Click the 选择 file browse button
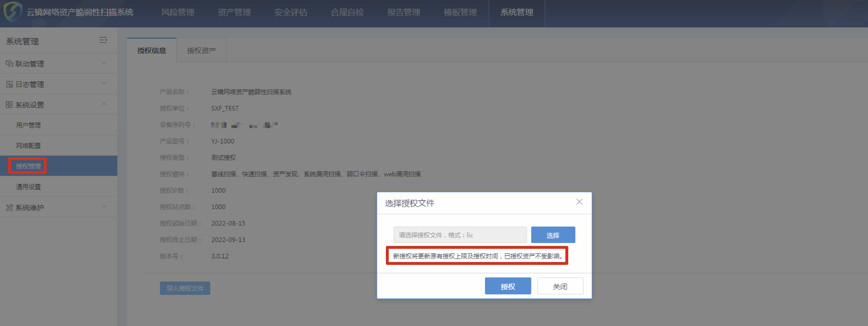The image size is (868, 326). click(553, 235)
